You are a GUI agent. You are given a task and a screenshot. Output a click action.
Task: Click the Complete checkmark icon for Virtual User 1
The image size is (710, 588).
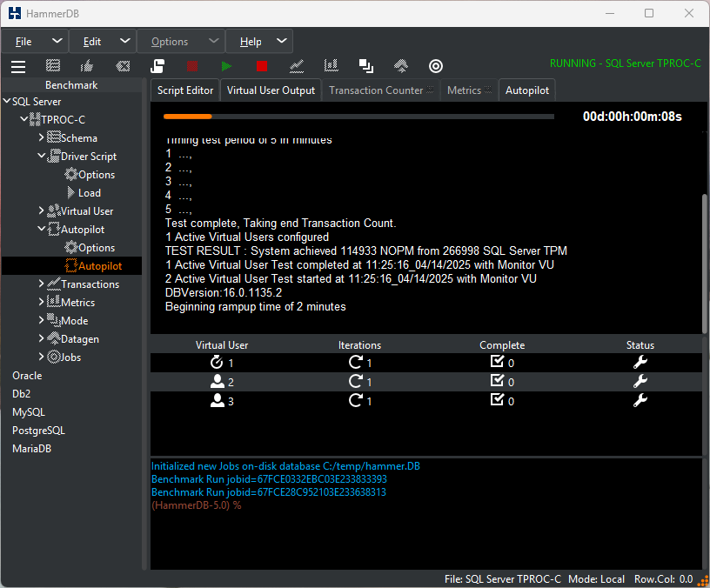tap(497, 361)
